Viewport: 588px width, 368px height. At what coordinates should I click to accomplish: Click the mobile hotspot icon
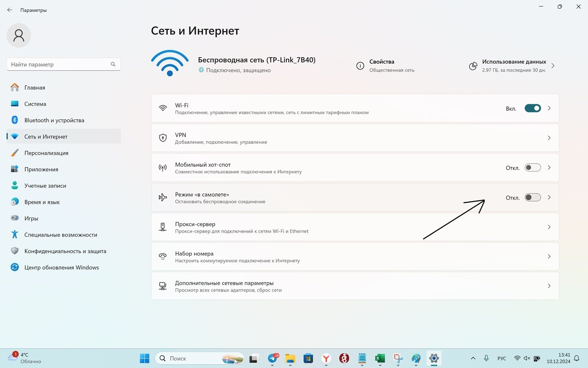tap(163, 168)
